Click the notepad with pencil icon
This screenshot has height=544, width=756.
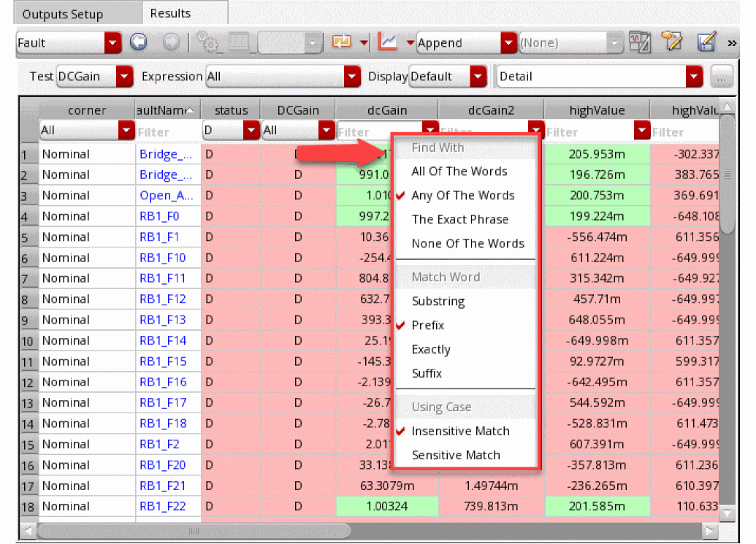click(x=671, y=43)
